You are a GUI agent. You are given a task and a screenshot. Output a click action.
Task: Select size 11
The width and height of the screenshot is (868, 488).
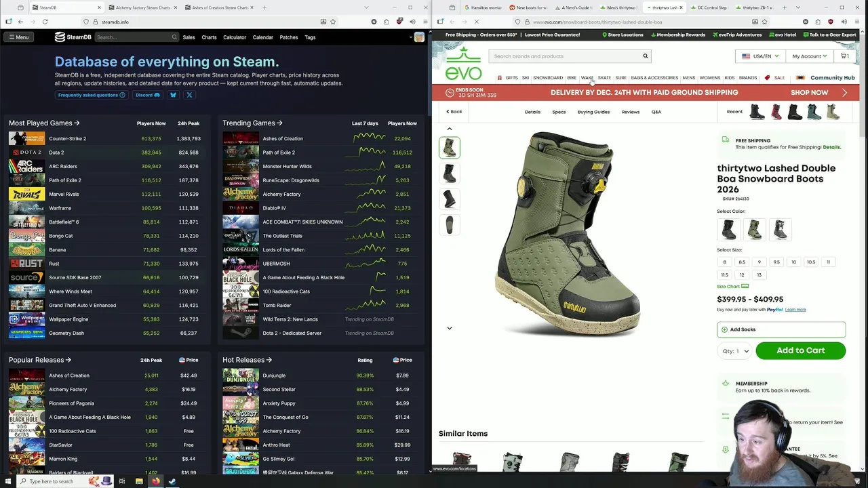pos(828,262)
